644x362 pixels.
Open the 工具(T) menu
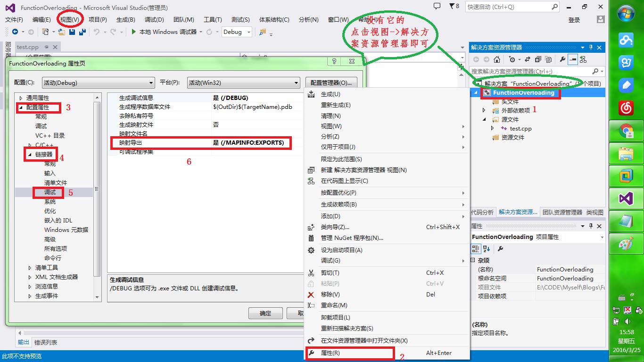(213, 19)
